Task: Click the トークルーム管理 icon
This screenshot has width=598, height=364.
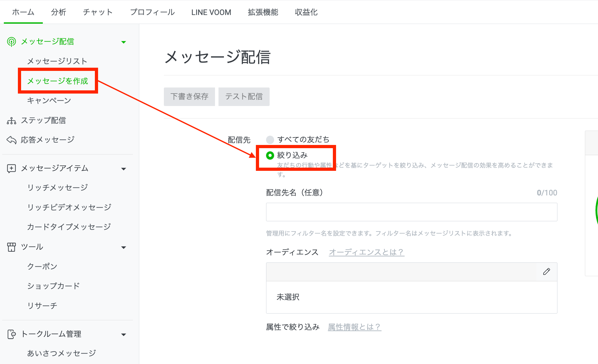Action: (11, 334)
